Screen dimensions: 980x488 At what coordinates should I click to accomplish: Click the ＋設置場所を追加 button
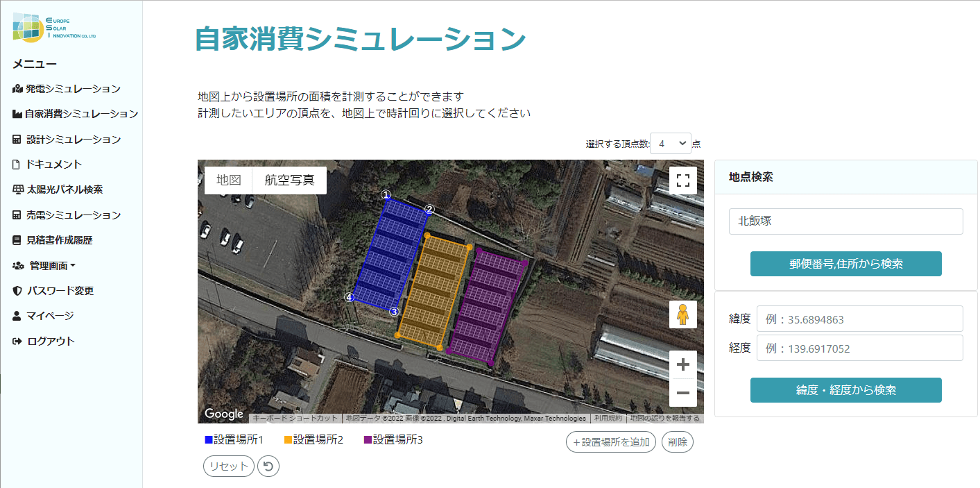pos(610,442)
